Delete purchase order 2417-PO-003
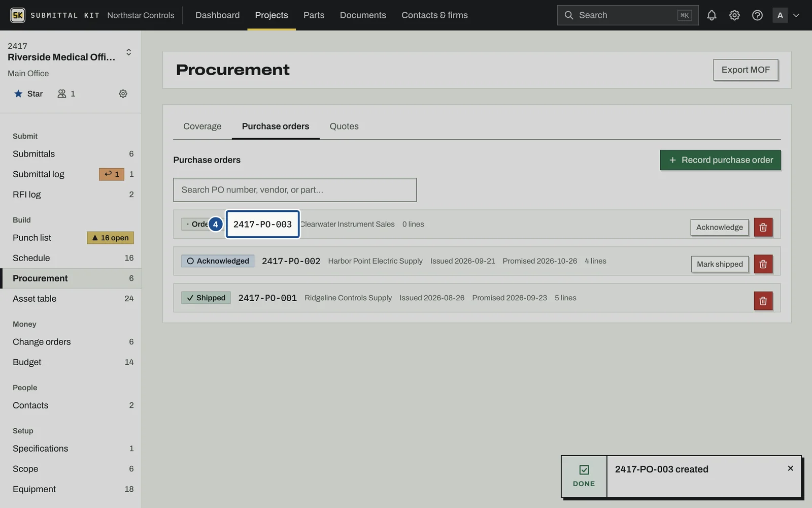 click(x=763, y=227)
